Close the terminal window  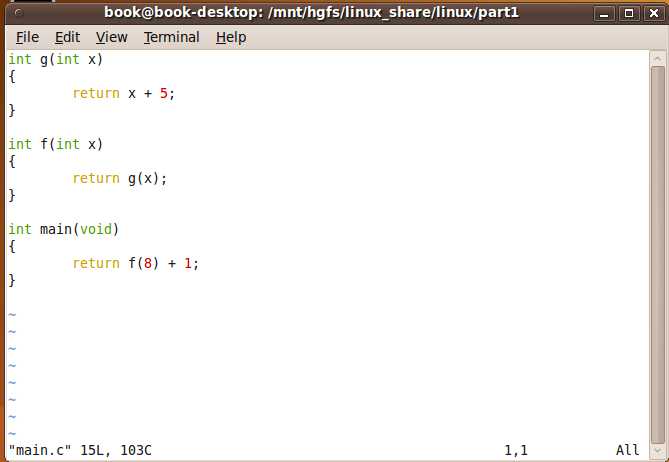654,14
